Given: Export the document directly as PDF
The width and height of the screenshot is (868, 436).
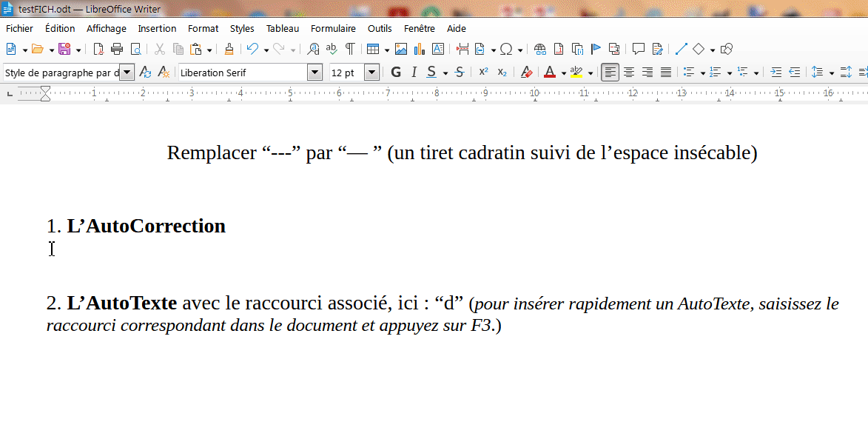Looking at the screenshot, I should [98, 50].
